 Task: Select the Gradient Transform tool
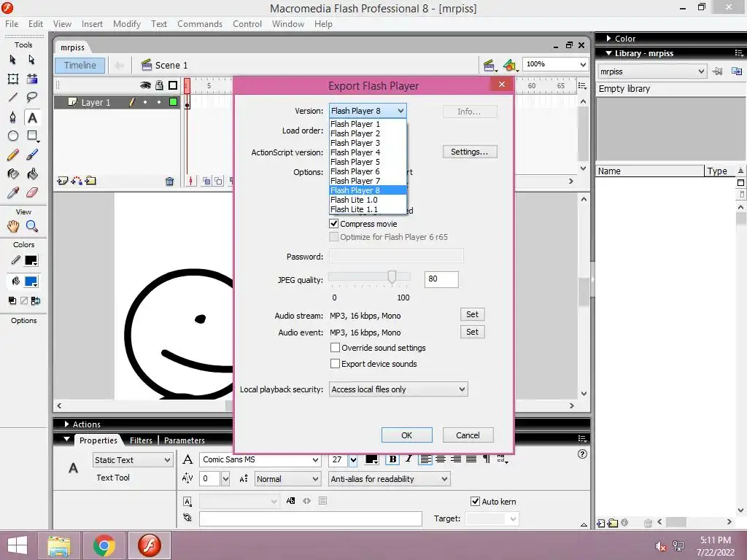tap(32, 79)
